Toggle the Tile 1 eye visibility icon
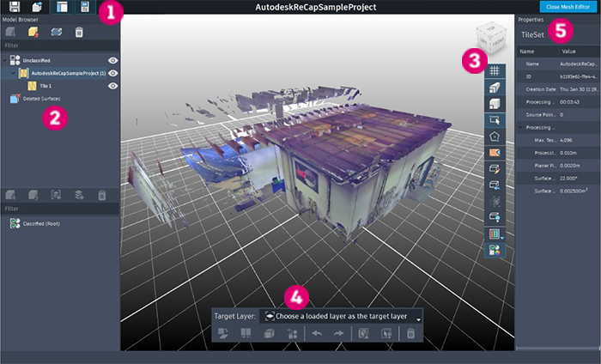This screenshot has height=364, width=601. pos(112,86)
